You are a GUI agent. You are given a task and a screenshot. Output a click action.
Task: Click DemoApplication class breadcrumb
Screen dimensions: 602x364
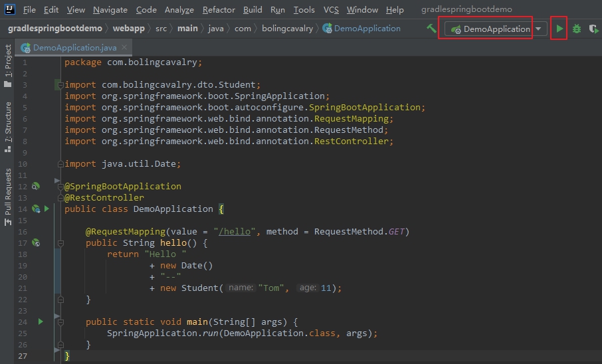pyautogui.click(x=361, y=29)
